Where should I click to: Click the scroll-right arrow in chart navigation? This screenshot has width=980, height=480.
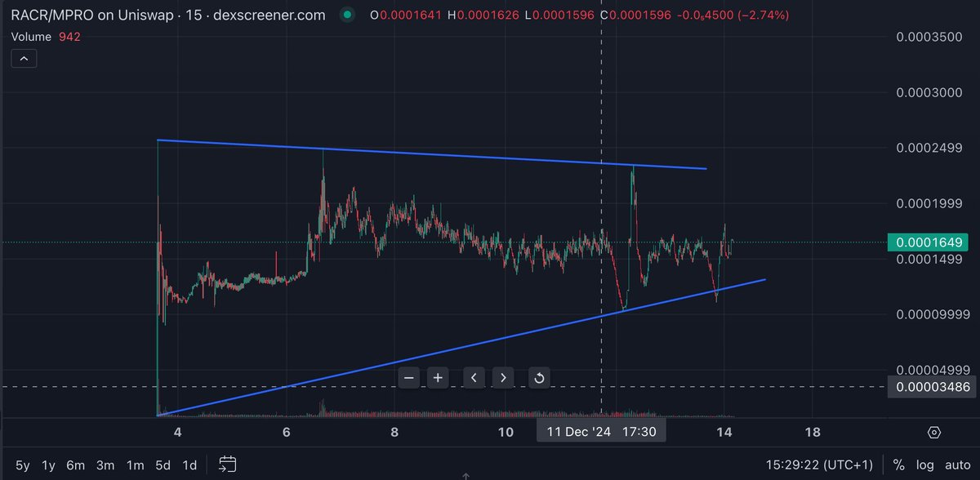tap(504, 378)
